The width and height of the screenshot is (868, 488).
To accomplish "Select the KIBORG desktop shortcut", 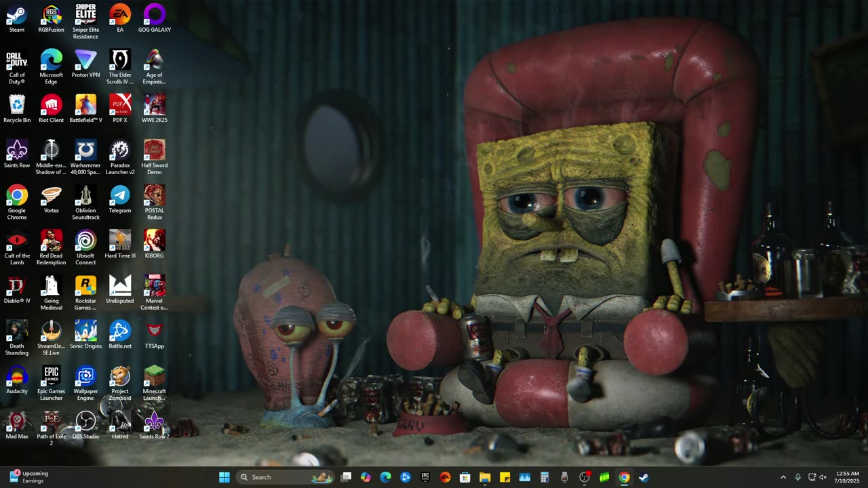I will coord(155,245).
